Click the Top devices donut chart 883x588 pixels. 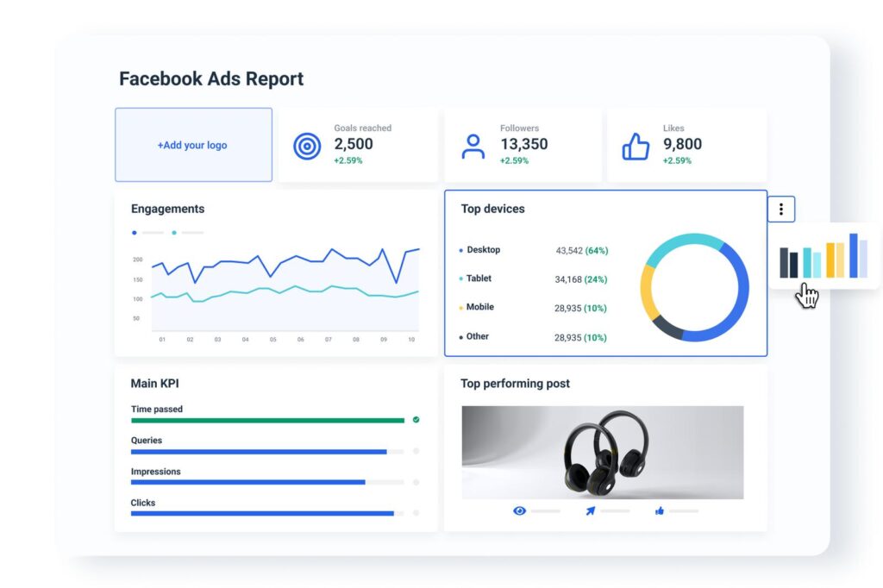tap(695, 287)
